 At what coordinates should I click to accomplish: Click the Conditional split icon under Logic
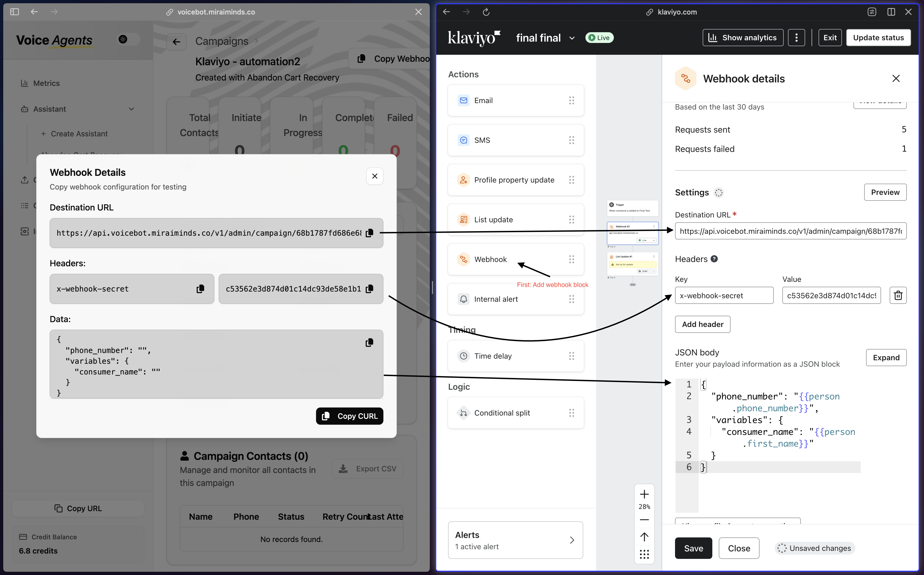pos(464,413)
